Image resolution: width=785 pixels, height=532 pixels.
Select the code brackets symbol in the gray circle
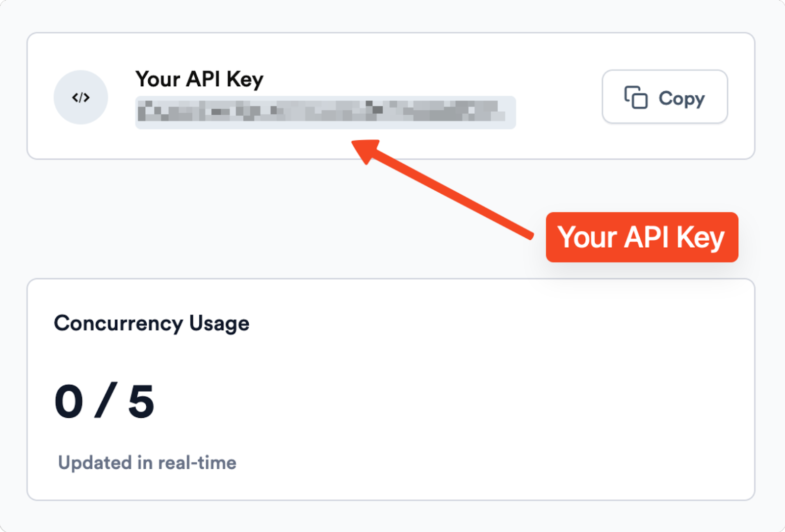(80, 97)
